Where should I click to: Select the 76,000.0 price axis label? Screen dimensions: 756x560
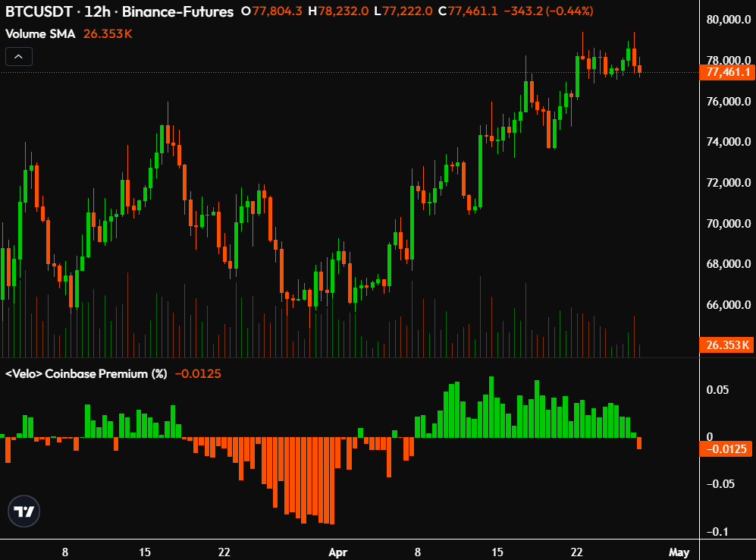click(728, 101)
